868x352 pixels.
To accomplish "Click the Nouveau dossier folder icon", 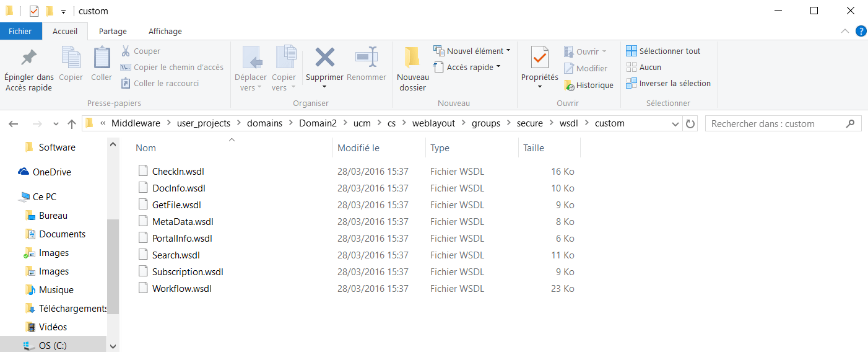I will 412,58.
